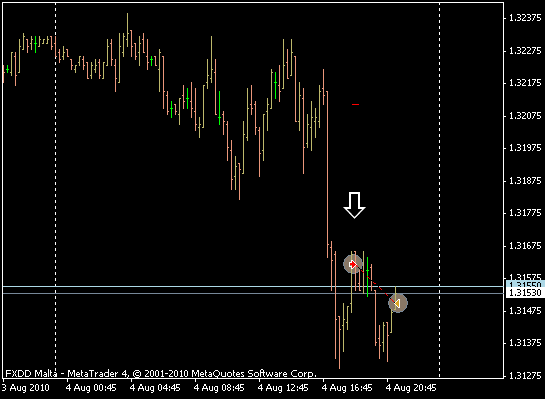Screen dimensions: 545x399
Task: Click the left dashed vertical period separator
Action: point(56,190)
